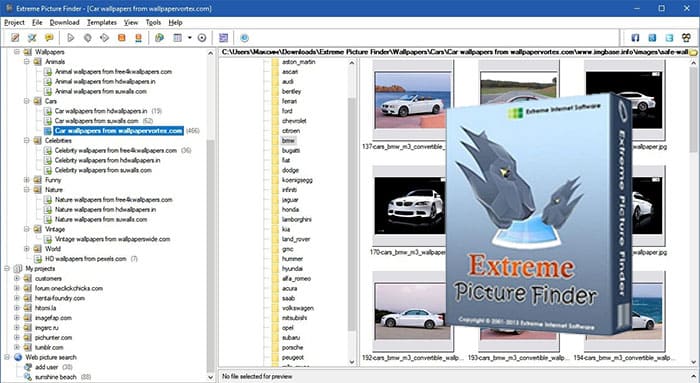Viewport: 700px width, 383px height.
Task: Click the orange square toolbar icon
Action: point(121,38)
